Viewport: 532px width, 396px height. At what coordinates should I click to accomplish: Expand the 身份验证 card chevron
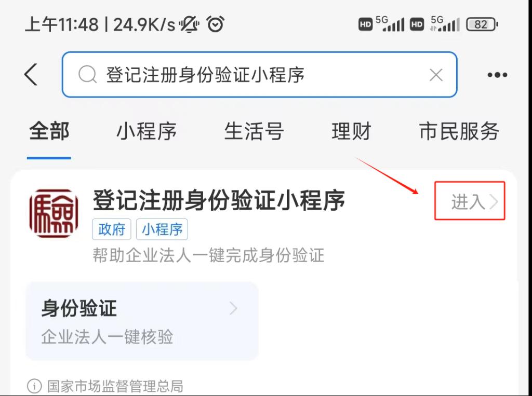(x=233, y=308)
